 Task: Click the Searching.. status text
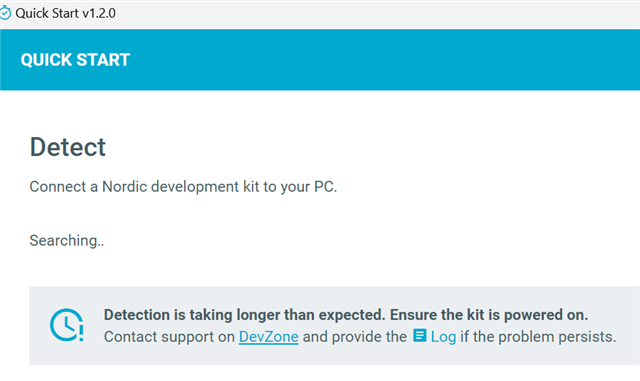tap(67, 241)
